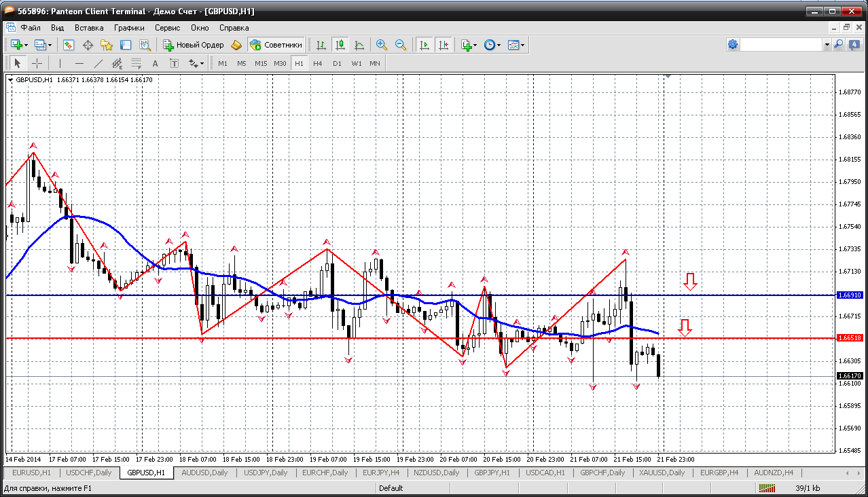Click the Новый Ордер button
Screen dimensions: 868x497
point(193,45)
